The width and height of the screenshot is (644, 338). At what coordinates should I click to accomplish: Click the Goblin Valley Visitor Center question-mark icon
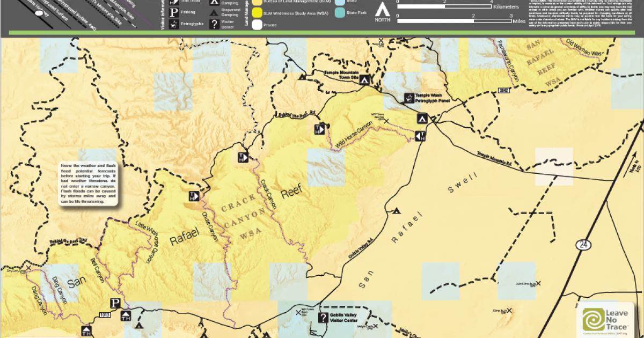point(324,318)
